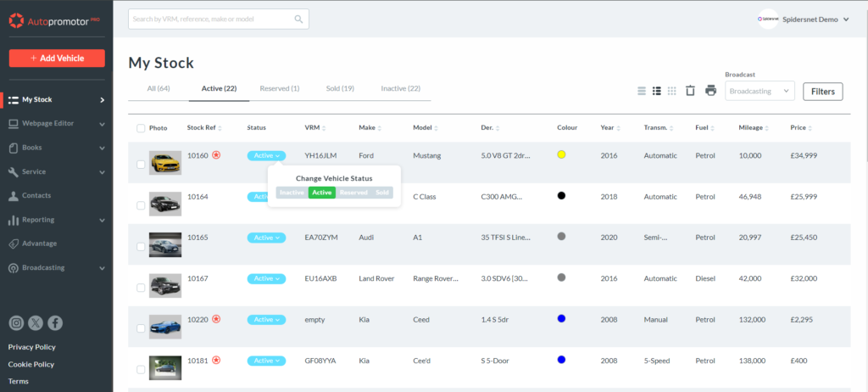Screen dimensions: 868x392
Task: Click the Add Vehicle button
Action: (x=57, y=58)
